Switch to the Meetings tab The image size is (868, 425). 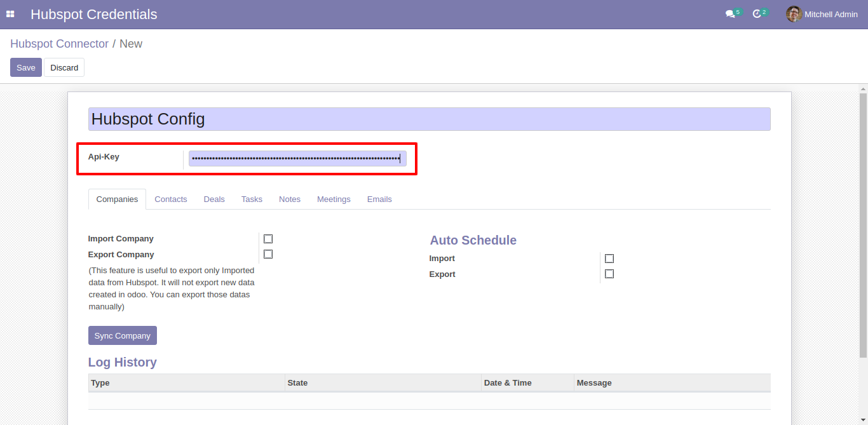pos(334,199)
